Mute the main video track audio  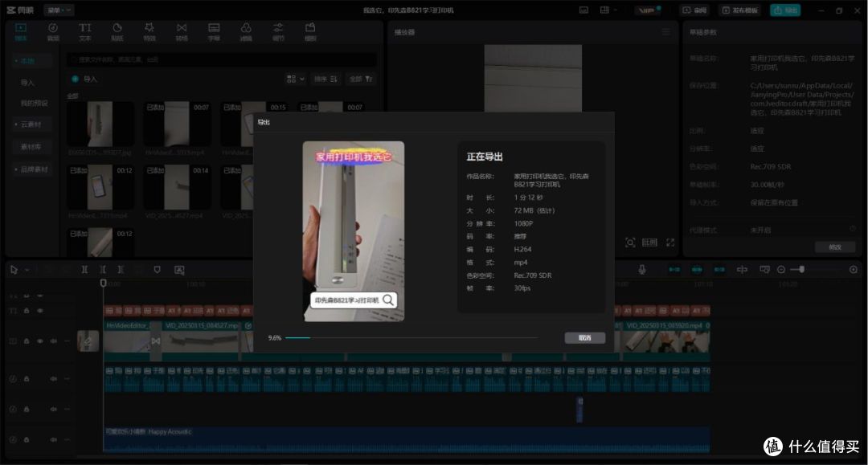point(54,341)
